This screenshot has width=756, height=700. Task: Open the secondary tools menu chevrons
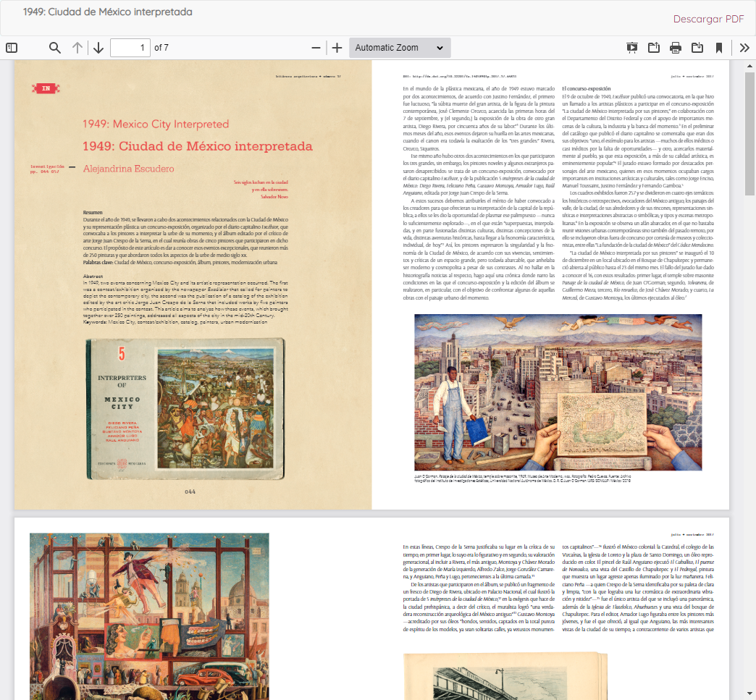(x=744, y=48)
